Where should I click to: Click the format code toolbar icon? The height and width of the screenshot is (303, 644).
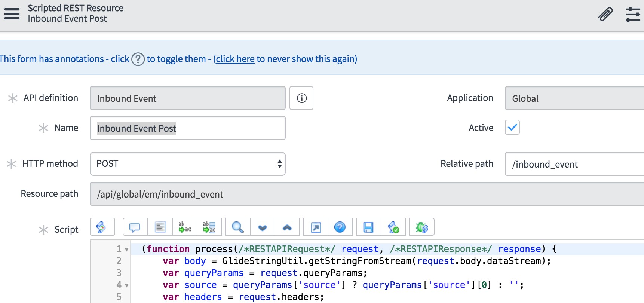160,227
